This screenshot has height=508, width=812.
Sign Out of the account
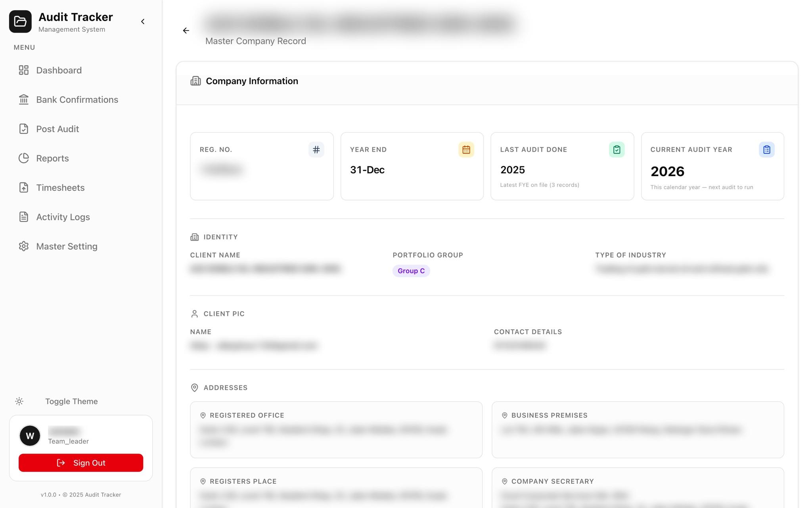81,463
